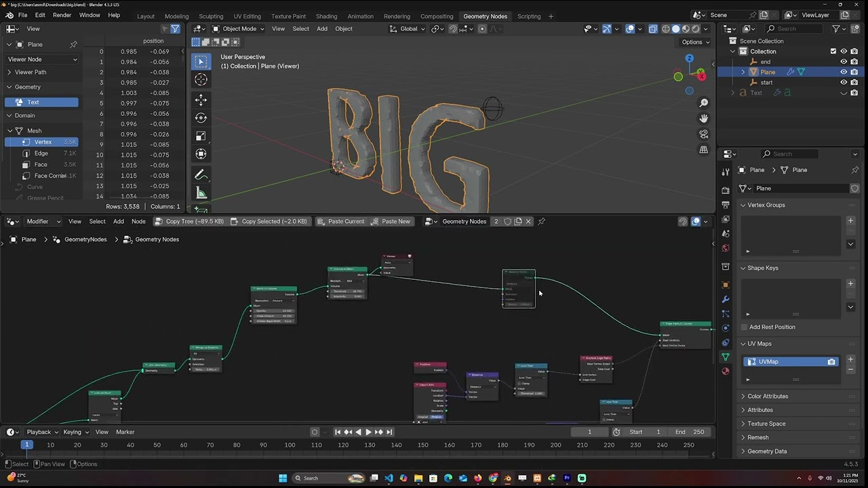
Task: Toggle UVMap active render camera icon
Action: pyautogui.click(x=831, y=362)
